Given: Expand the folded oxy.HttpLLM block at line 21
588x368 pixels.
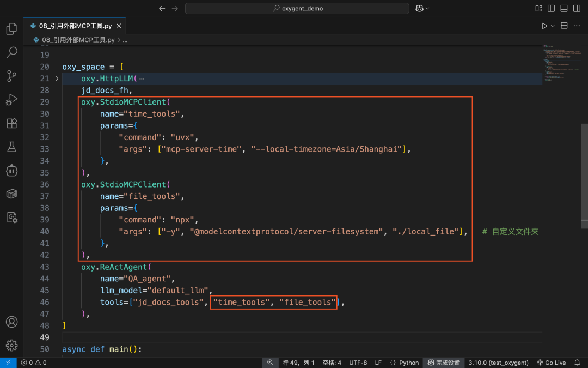Looking at the screenshot, I should pyautogui.click(x=57, y=79).
